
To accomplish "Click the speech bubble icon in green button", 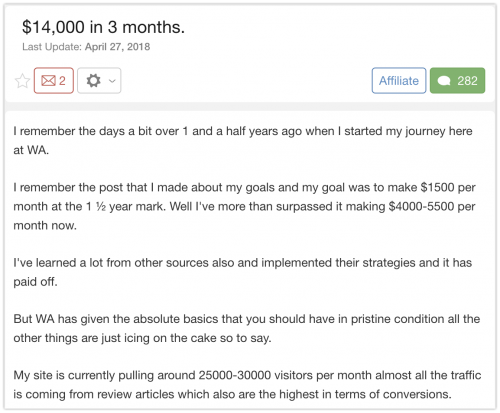I will 444,81.
